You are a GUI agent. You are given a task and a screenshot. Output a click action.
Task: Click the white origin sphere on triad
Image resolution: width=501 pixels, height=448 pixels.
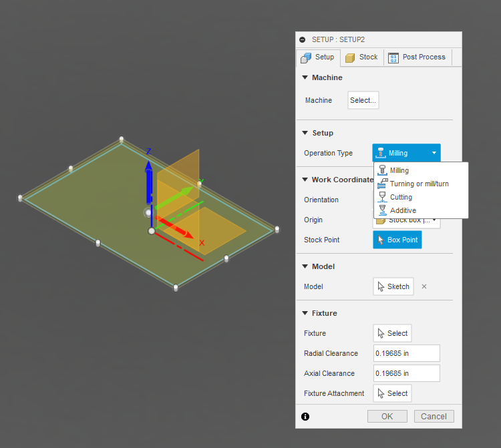coord(152,231)
